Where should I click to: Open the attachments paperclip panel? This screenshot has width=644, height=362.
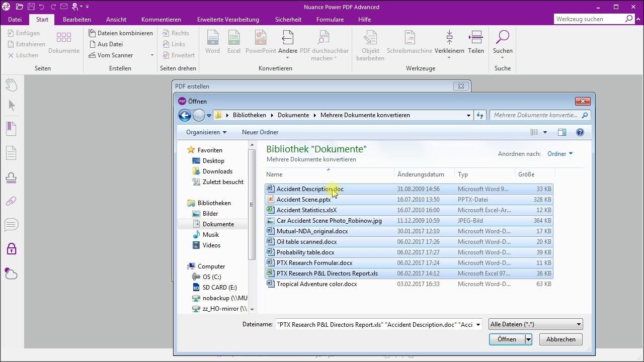click(x=12, y=201)
